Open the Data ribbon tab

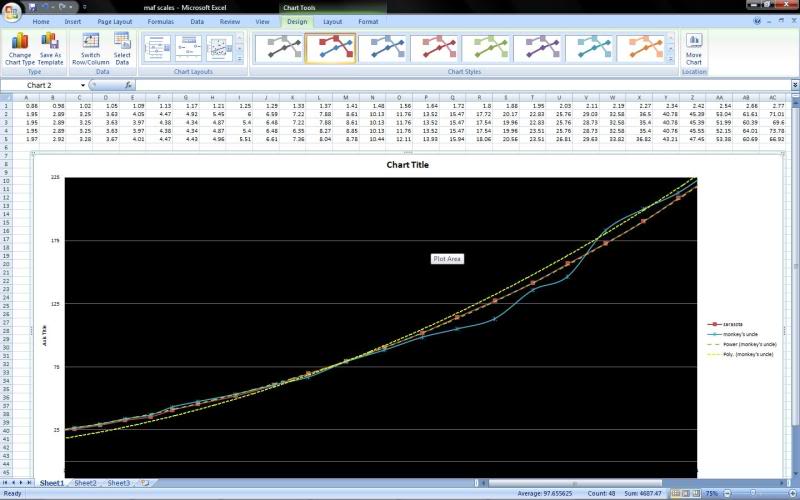197,21
